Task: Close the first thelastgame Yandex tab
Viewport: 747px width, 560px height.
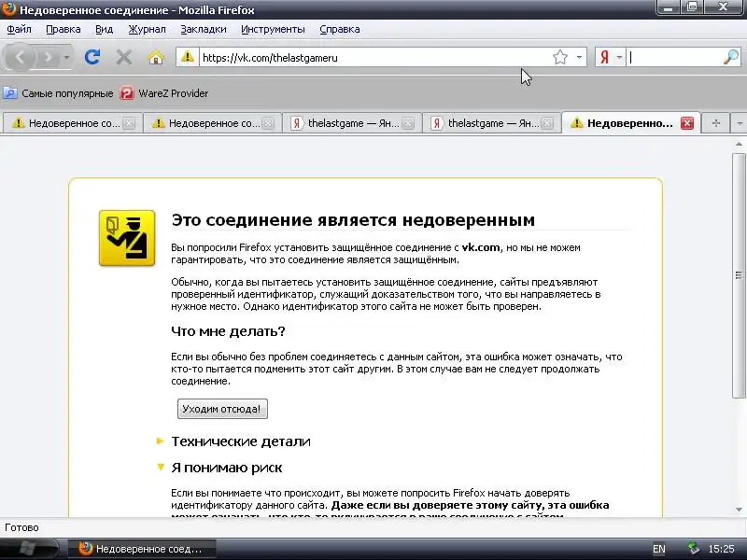Action: (408, 123)
